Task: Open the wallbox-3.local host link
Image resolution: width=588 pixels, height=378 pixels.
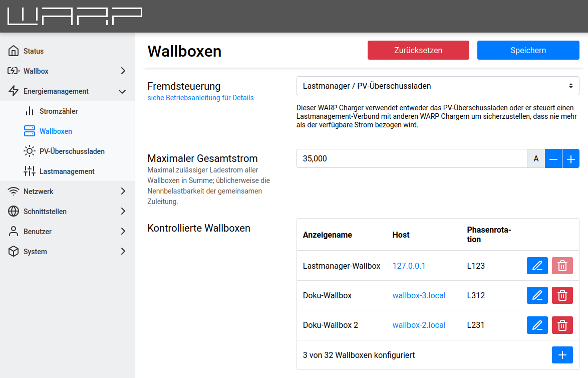Action: click(419, 295)
